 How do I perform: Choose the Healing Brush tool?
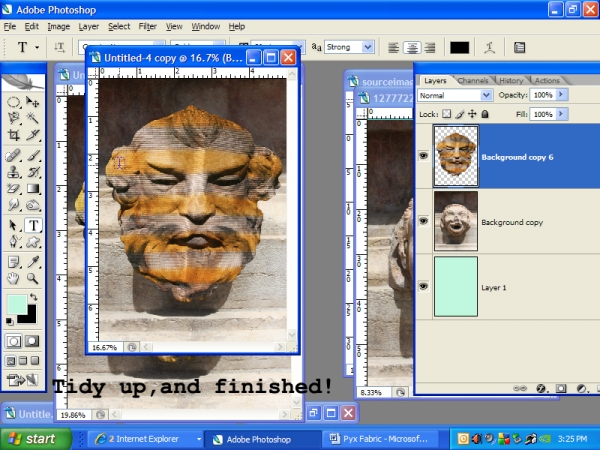(13, 156)
